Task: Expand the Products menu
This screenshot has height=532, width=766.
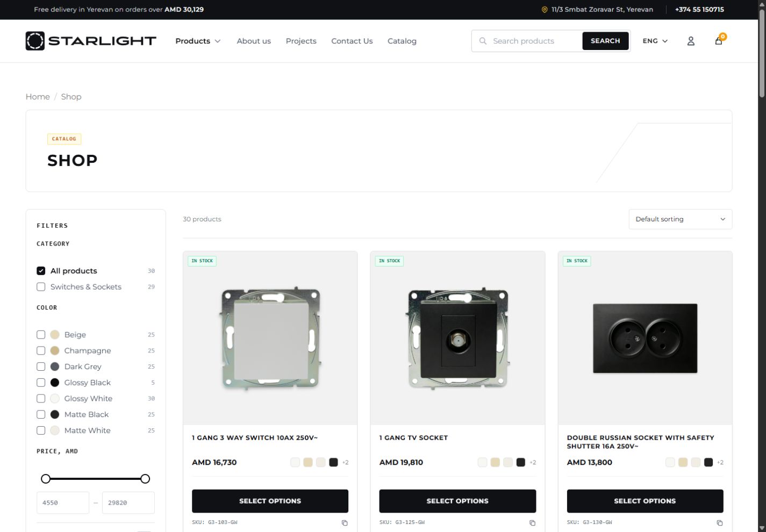Action: click(x=198, y=41)
